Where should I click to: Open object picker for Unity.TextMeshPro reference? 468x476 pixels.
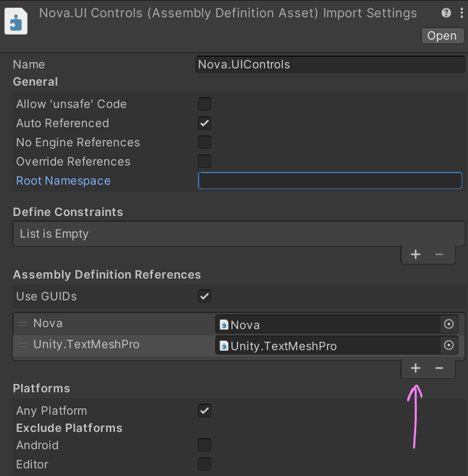[x=449, y=345]
